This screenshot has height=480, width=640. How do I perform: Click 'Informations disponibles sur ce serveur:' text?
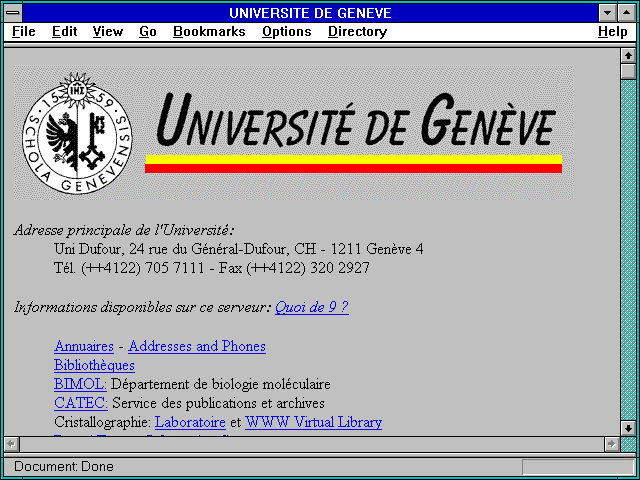click(x=142, y=307)
